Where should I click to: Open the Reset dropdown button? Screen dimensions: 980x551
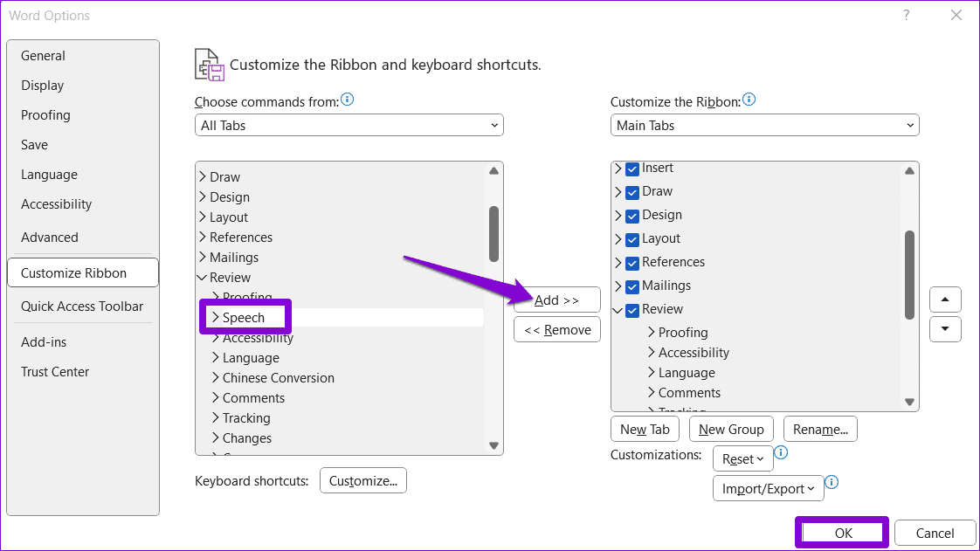742,459
